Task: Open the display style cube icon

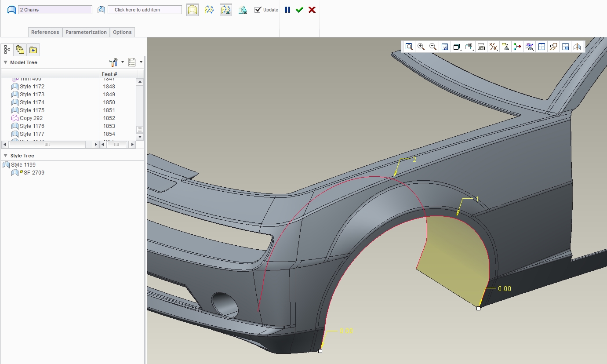Action: click(x=457, y=47)
